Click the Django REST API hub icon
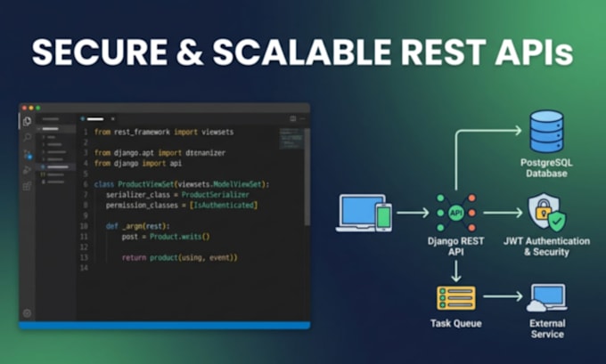The image size is (606, 364). (x=456, y=213)
